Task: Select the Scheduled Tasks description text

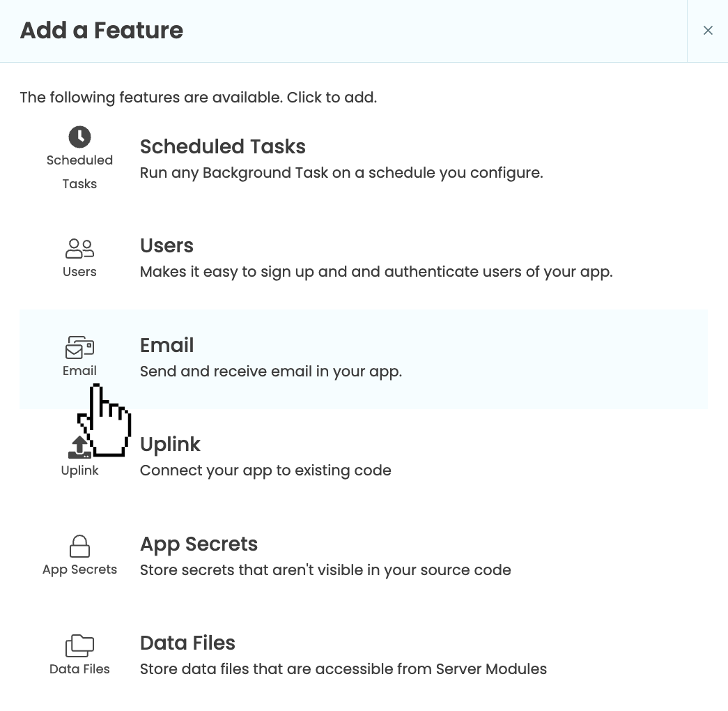Action: tap(341, 172)
